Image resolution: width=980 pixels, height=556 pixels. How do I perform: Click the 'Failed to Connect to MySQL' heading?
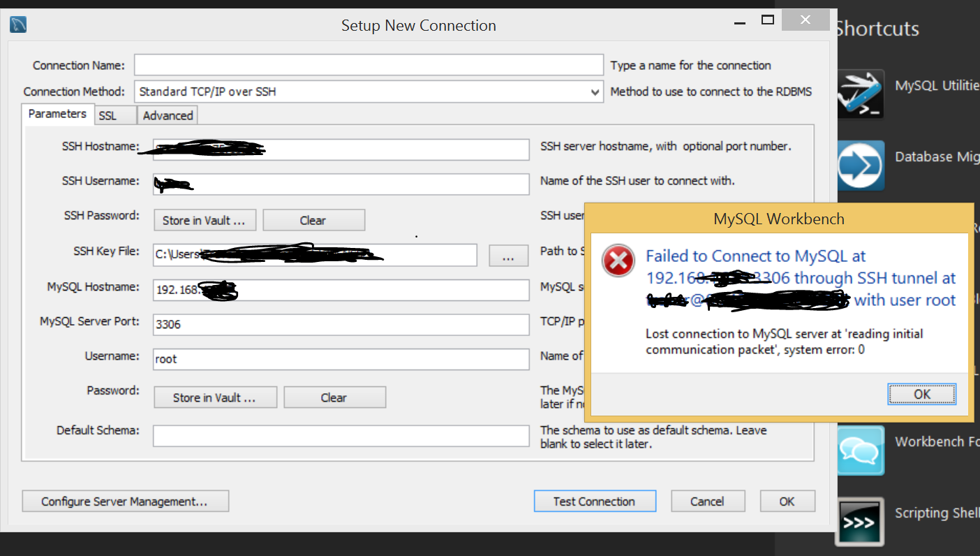pyautogui.click(x=801, y=278)
